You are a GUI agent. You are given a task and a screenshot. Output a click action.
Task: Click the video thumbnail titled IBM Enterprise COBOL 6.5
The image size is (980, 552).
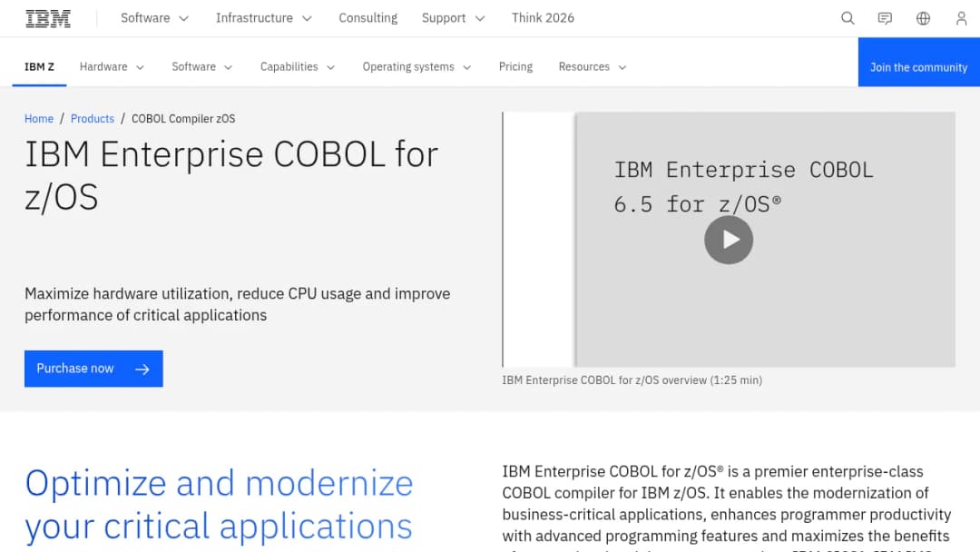[729, 240]
